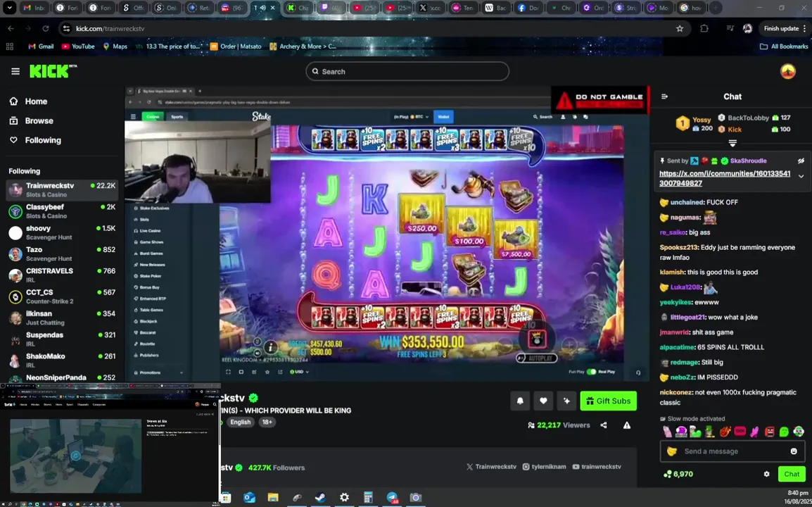812x507 pixels.
Task: Open chat settings gear icon
Action: (766, 474)
